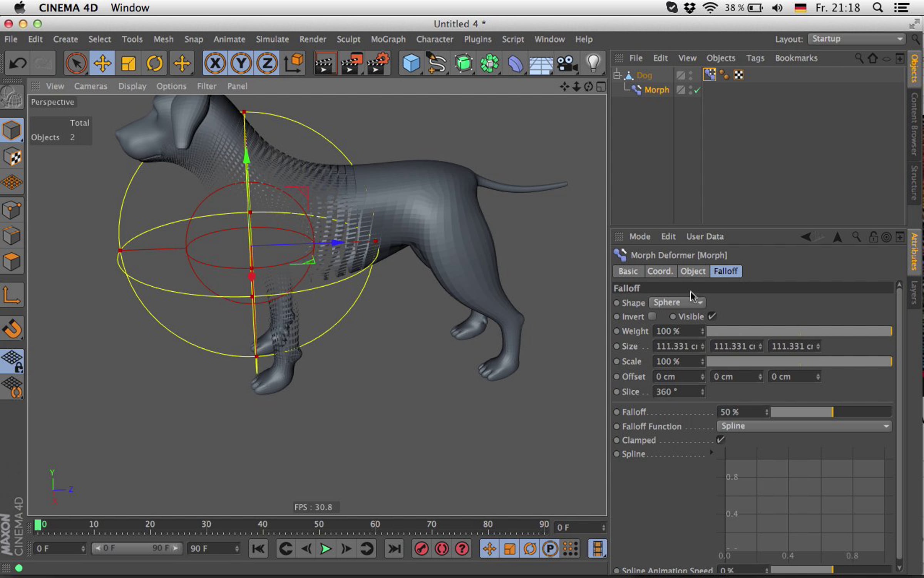Open the Sculpt menu

pos(348,39)
